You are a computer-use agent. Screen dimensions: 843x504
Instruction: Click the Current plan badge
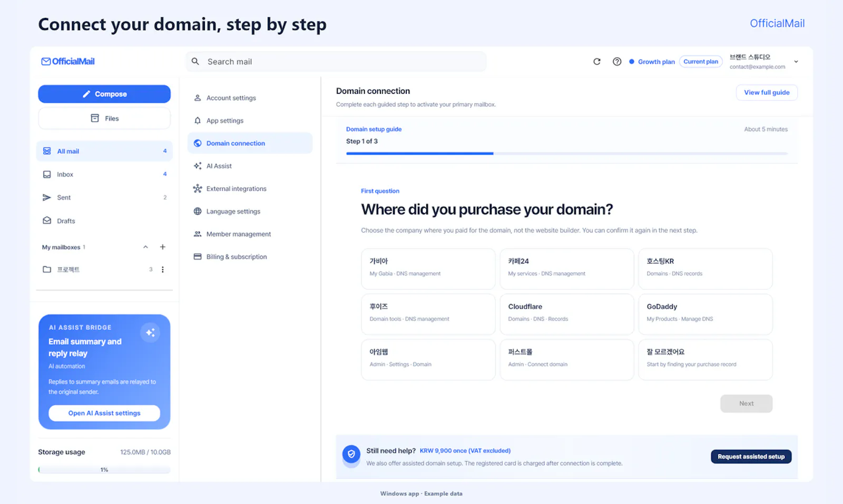701,62
